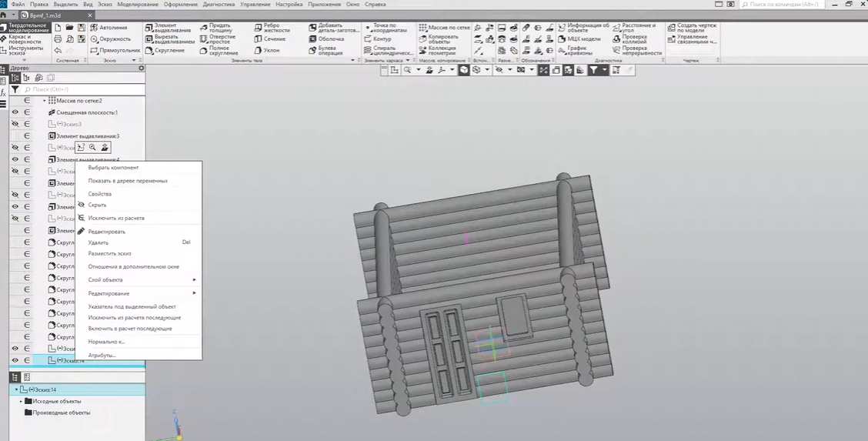Viewport: 868px width, 441px height.
Task: Open Слой объекта submenu arrow
Action: pos(195,280)
